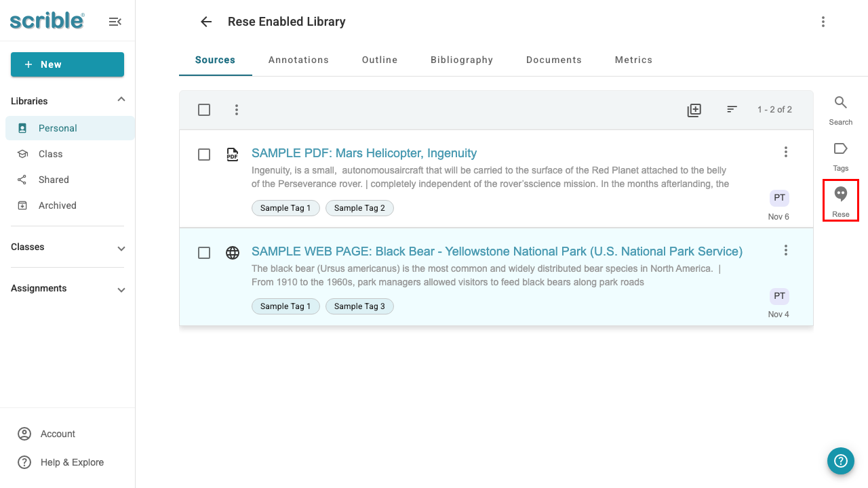This screenshot has height=488, width=868.
Task: Select the checkbox for the Mars Helicopter PDF
Action: (204, 155)
